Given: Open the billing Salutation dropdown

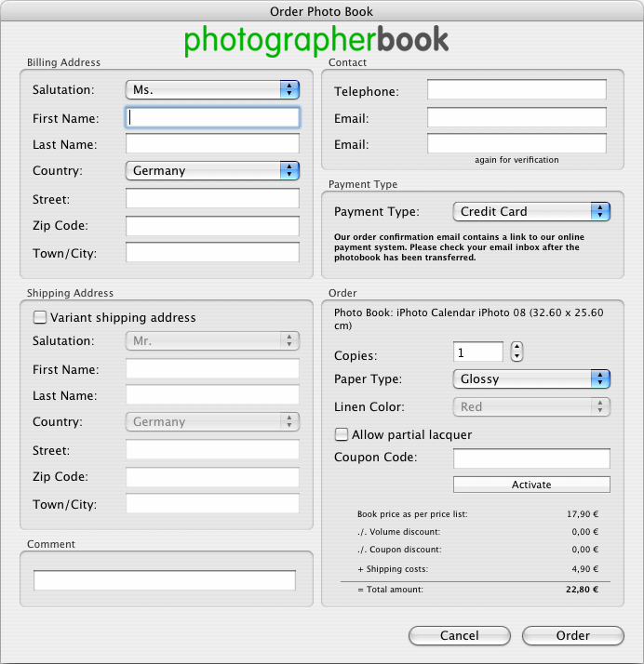Looking at the screenshot, I should tap(212, 90).
